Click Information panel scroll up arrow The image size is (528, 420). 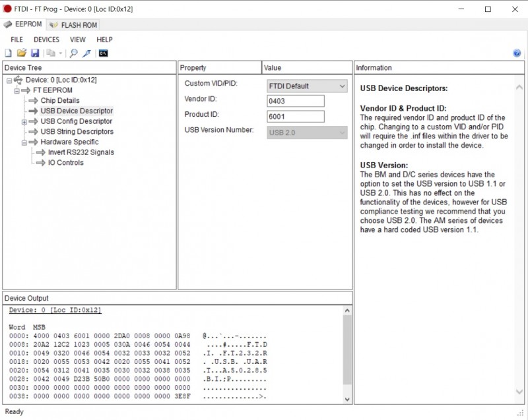point(519,88)
